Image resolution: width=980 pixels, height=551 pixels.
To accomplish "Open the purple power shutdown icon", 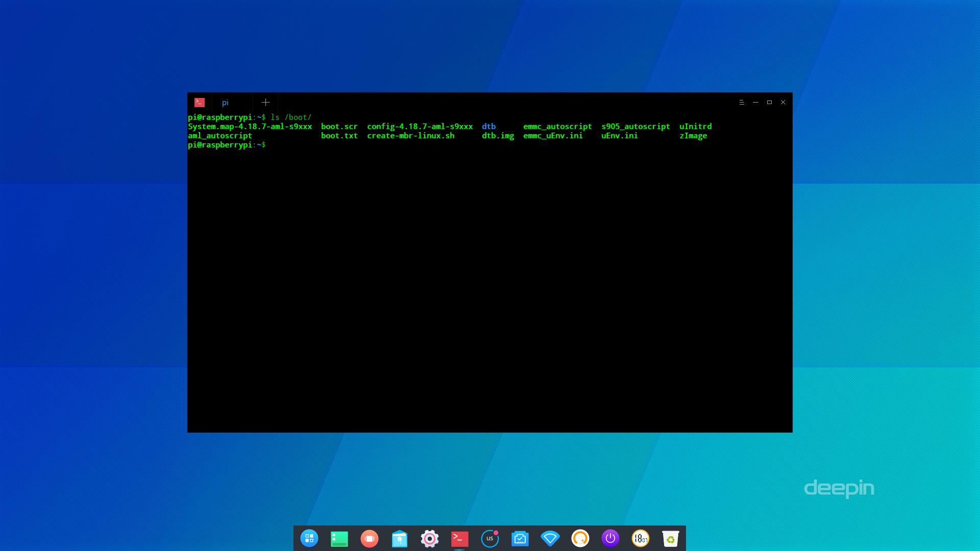I will click(610, 538).
